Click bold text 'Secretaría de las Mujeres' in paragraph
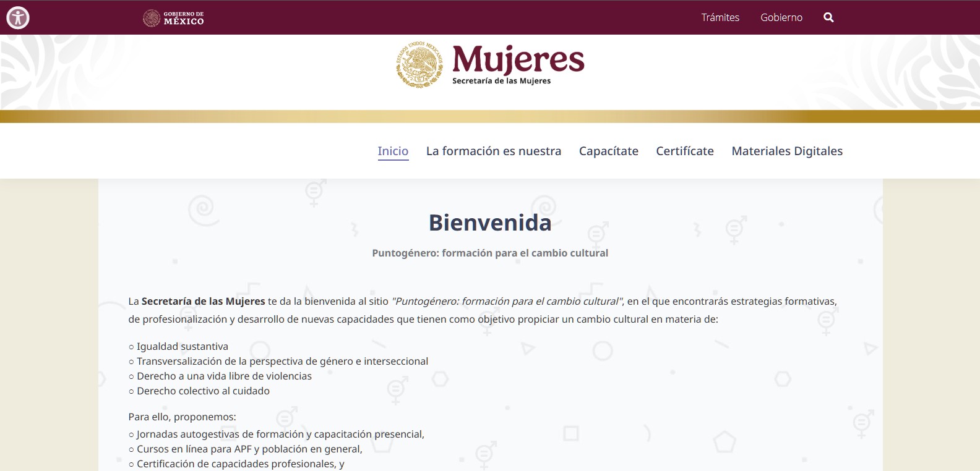The image size is (980, 471). point(203,301)
